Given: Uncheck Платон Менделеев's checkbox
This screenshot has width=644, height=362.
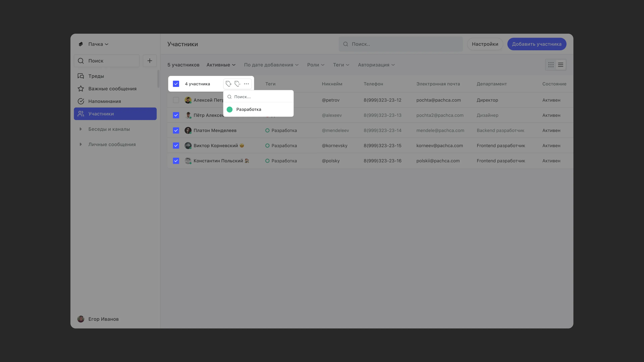Looking at the screenshot, I should tap(176, 130).
